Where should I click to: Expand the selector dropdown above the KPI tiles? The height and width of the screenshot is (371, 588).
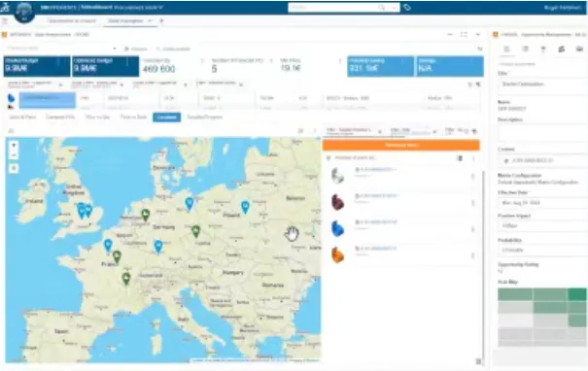(115, 49)
